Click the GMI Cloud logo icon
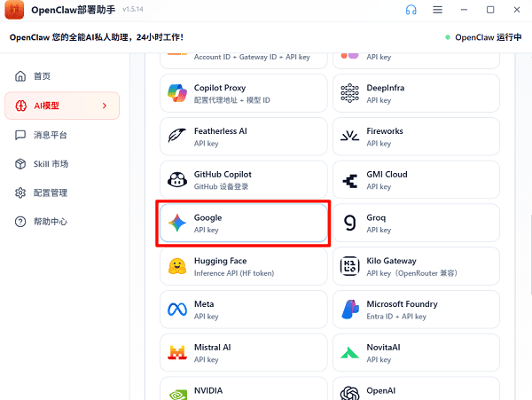Screen dimensions: 532x400 [350, 181]
